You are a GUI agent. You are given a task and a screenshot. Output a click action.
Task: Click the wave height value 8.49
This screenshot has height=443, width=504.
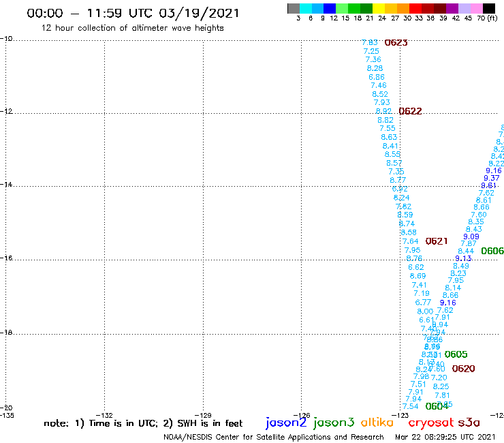tap(461, 266)
